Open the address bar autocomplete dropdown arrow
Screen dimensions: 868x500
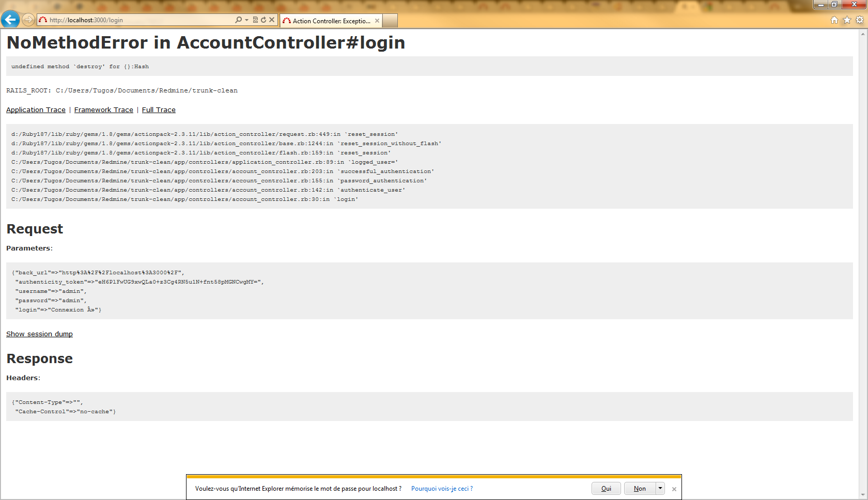pos(246,20)
